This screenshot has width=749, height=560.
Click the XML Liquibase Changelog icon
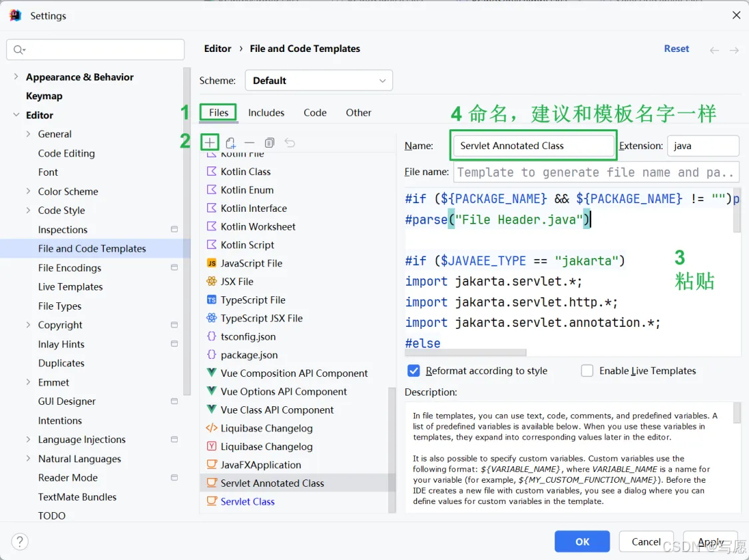[212, 427]
